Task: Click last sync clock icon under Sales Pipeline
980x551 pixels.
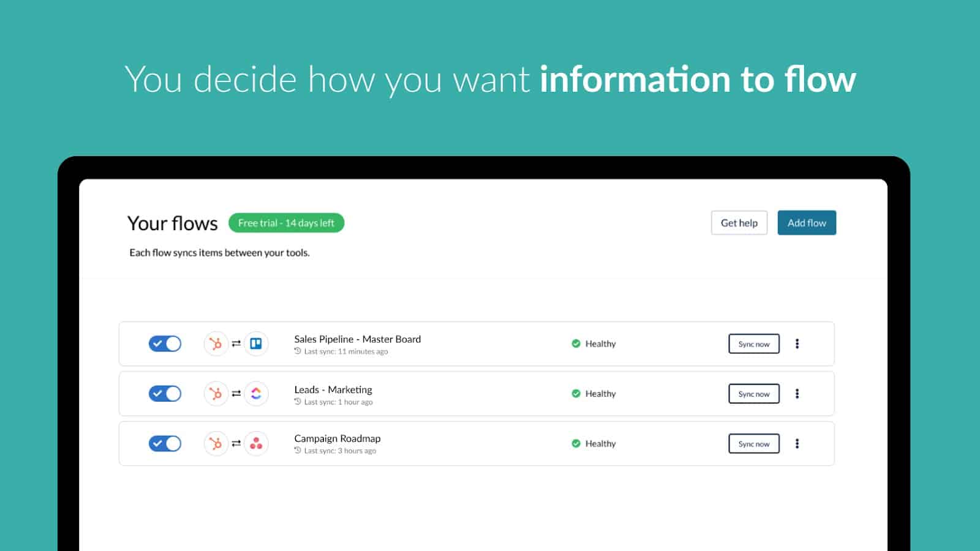Action: [x=298, y=351]
